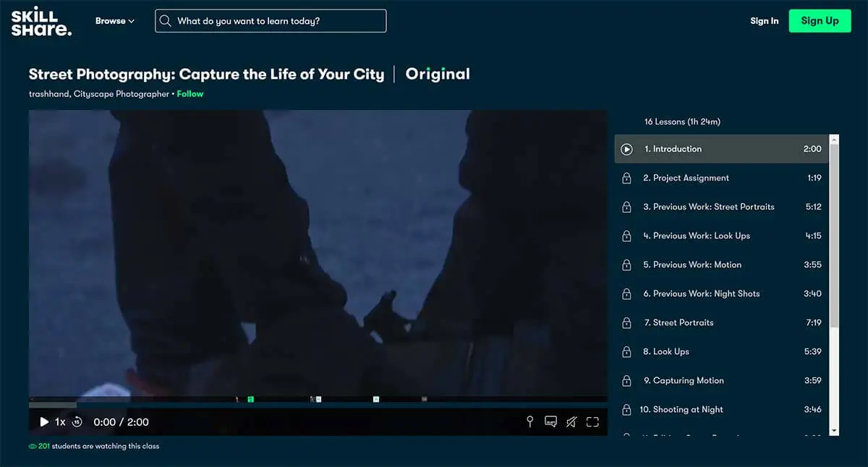868x467 pixels.
Task: Toggle the muted speaker icon
Action: pos(571,421)
